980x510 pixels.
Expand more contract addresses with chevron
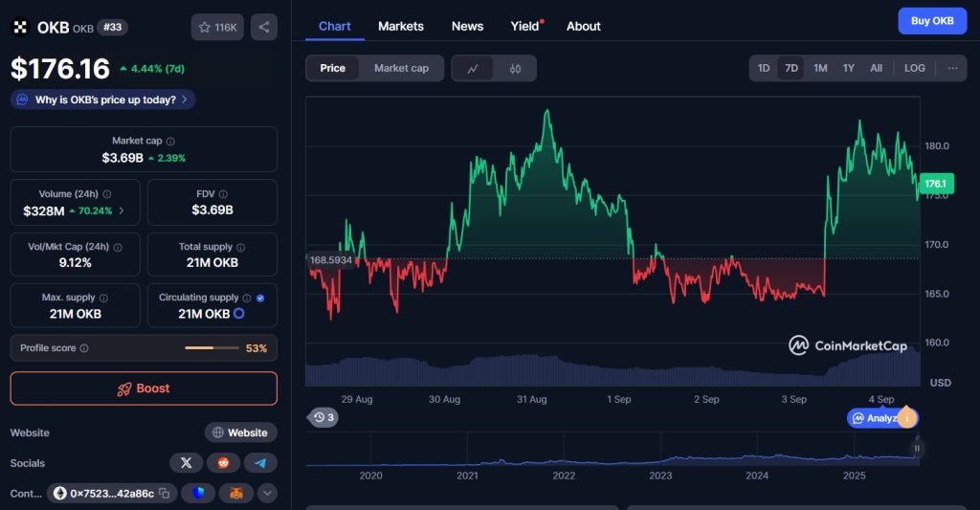268,494
